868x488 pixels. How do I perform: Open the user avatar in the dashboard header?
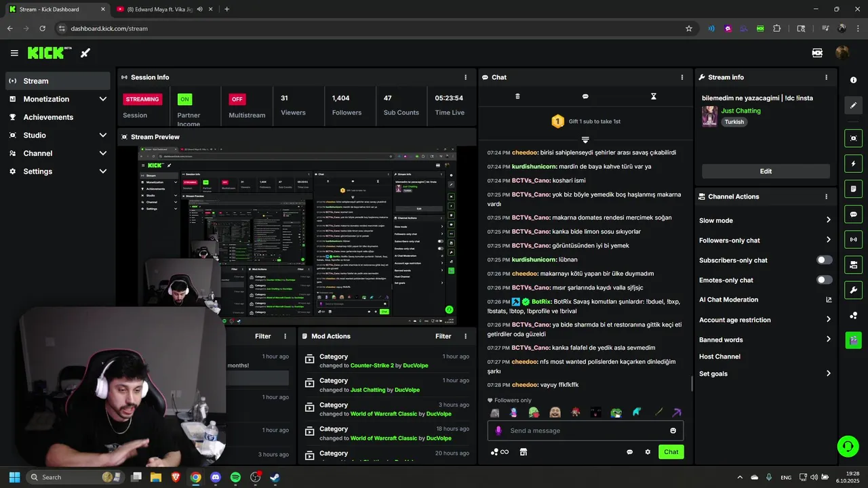842,53
